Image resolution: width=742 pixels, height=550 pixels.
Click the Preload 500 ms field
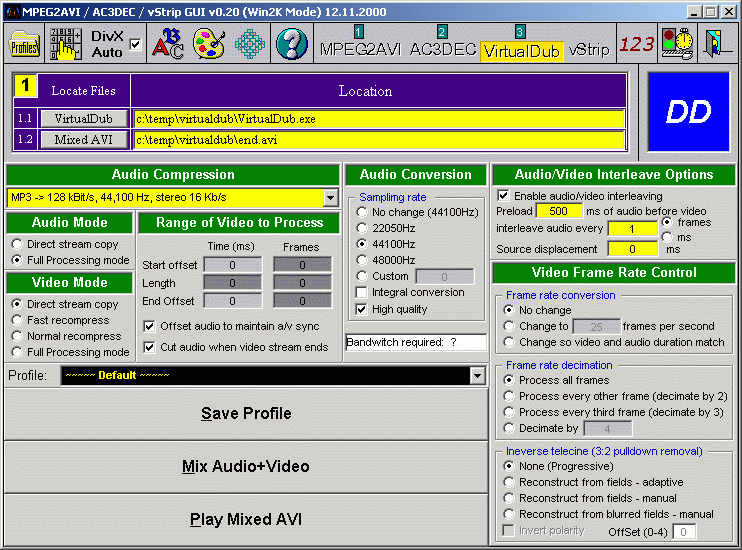(x=559, y=211)
